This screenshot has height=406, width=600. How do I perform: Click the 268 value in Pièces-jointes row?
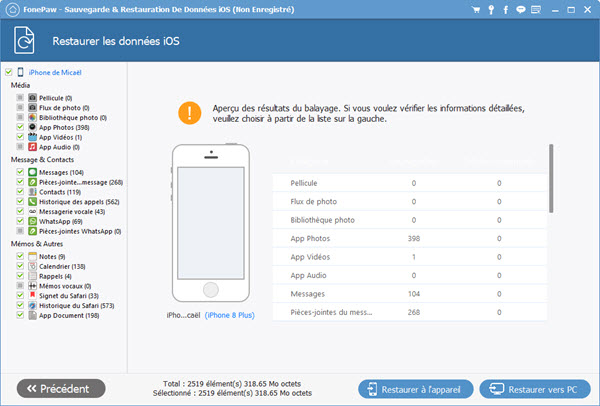[x=414, y=312]
